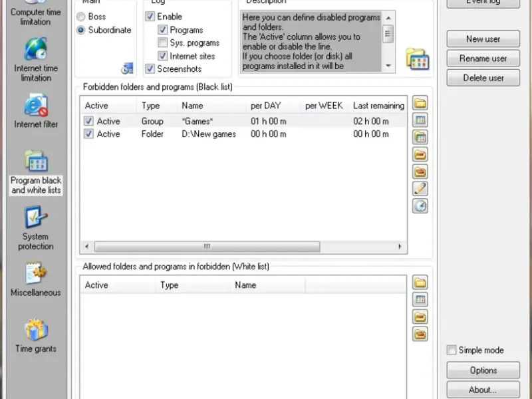This screenshot has width=532, height=399.
Task: Click the "Folder" type cell
Action: [x=152, y=134]
